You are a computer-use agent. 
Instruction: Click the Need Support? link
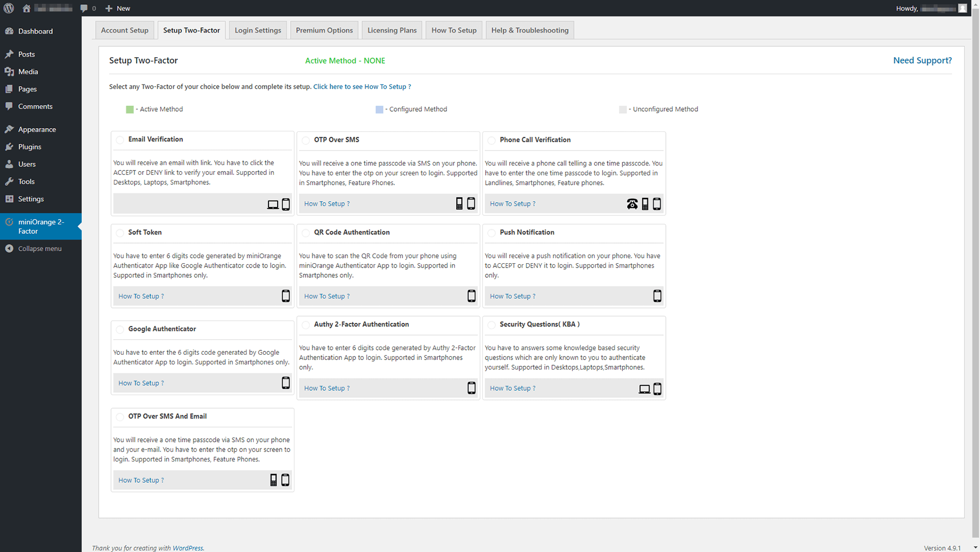[922, 60]
